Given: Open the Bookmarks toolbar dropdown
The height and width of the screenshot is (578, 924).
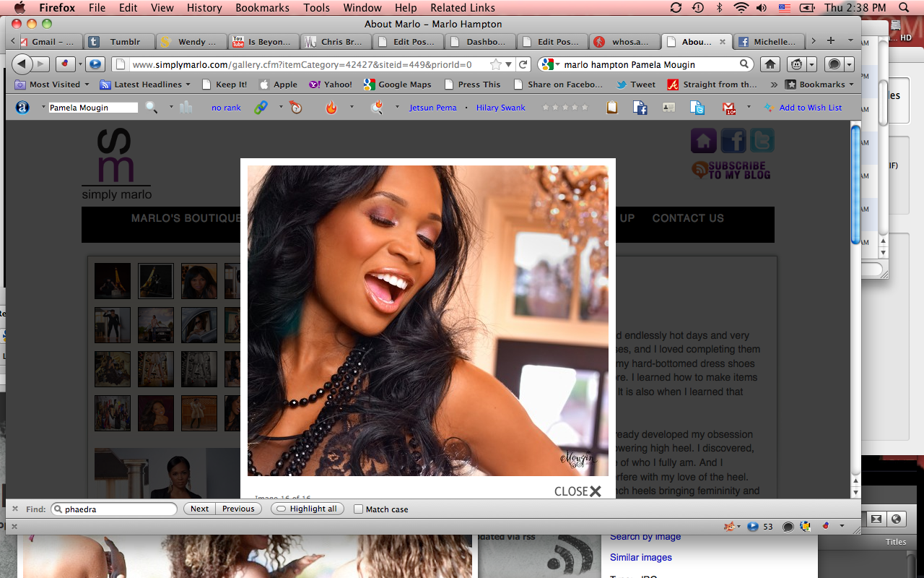Looking at the screenshot, I should tap(821, 85).
